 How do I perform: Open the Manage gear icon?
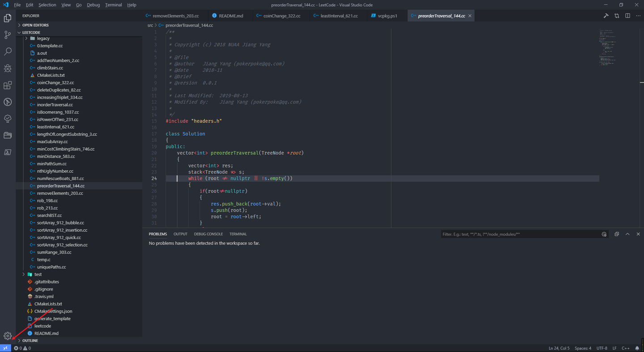[x=8, y=336]
